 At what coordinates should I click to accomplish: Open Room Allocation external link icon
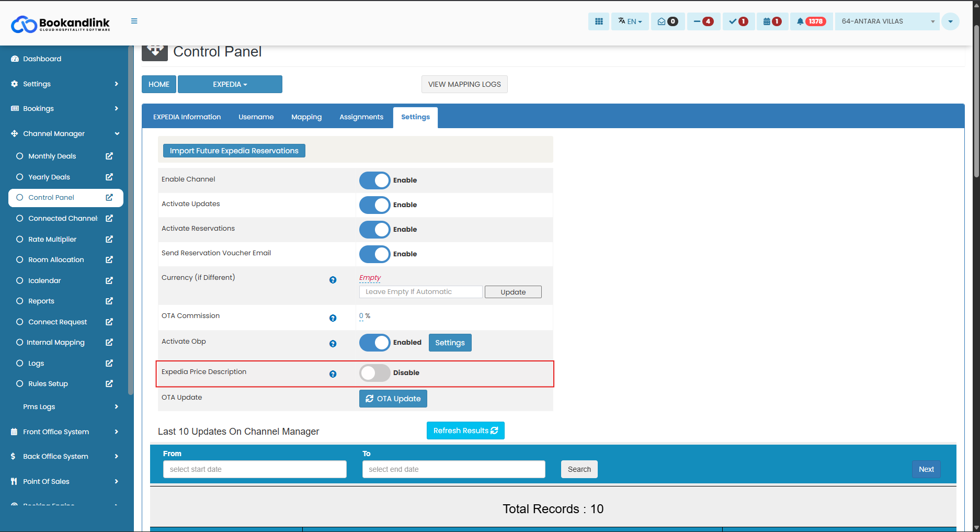(109, 259)
